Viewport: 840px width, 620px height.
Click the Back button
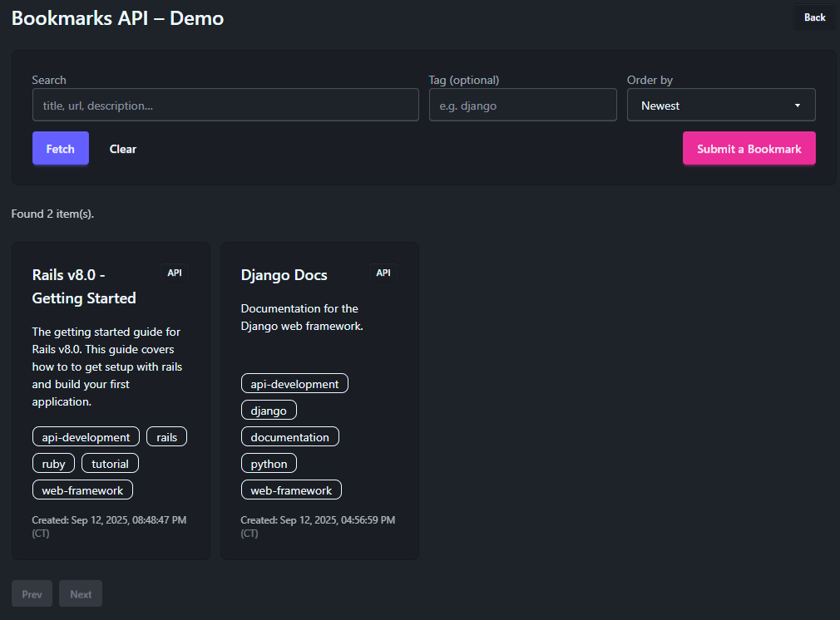[814, 17]
